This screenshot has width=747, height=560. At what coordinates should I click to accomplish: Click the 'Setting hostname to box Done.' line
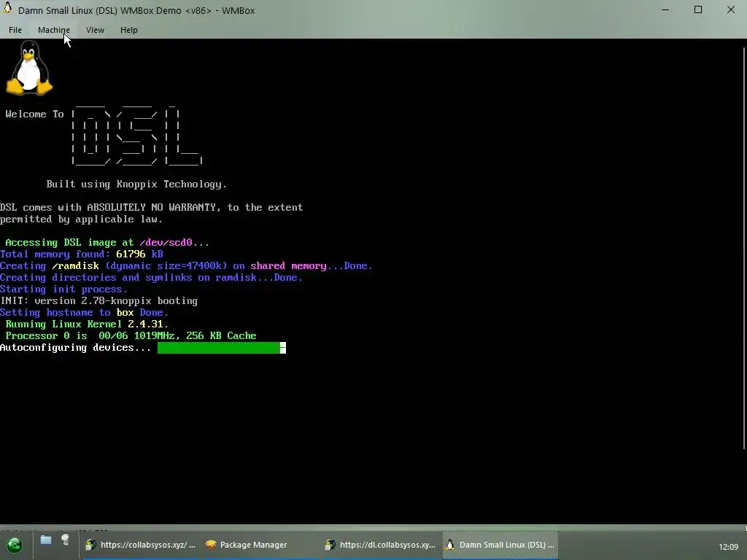pos(84,313)
